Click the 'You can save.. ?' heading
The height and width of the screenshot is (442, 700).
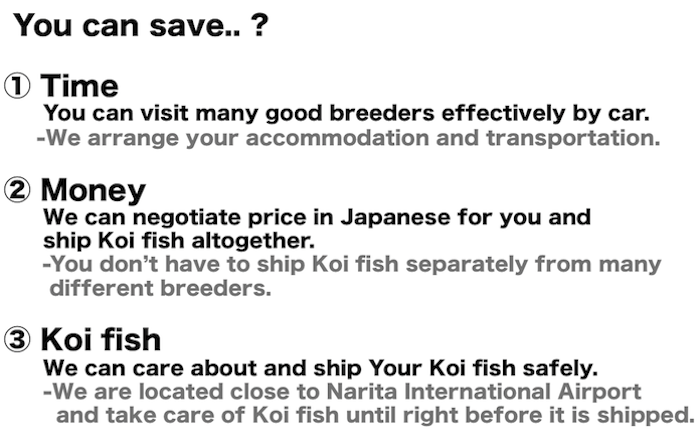tap(141, 25)
